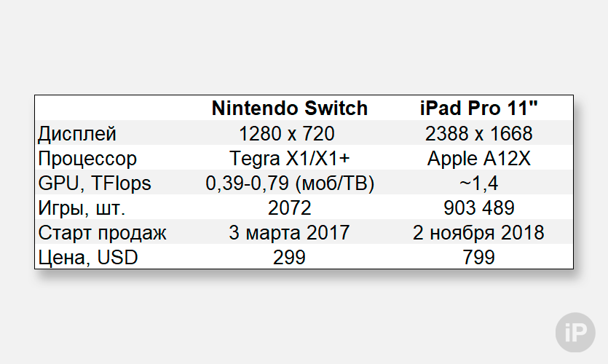Select the 2072 games count cell
This screenshot has height=364, width=608.
(290, 208)
